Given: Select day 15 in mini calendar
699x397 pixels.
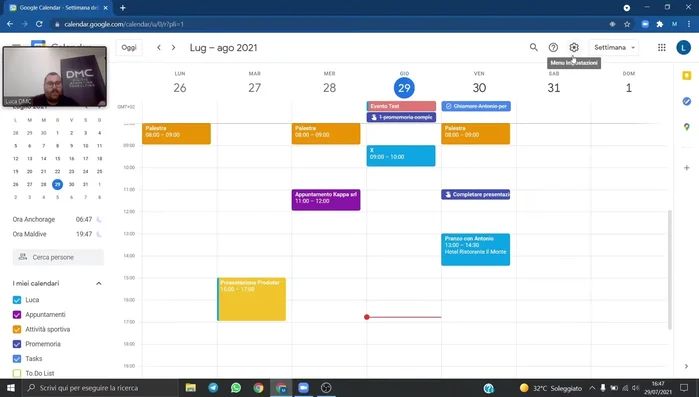Looking at the screenshot, I should click(58, 159).
